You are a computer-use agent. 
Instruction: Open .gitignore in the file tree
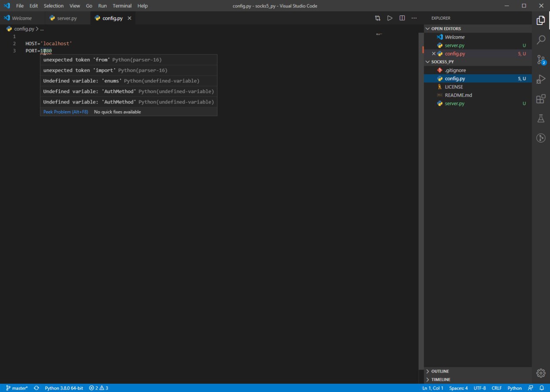478,70
